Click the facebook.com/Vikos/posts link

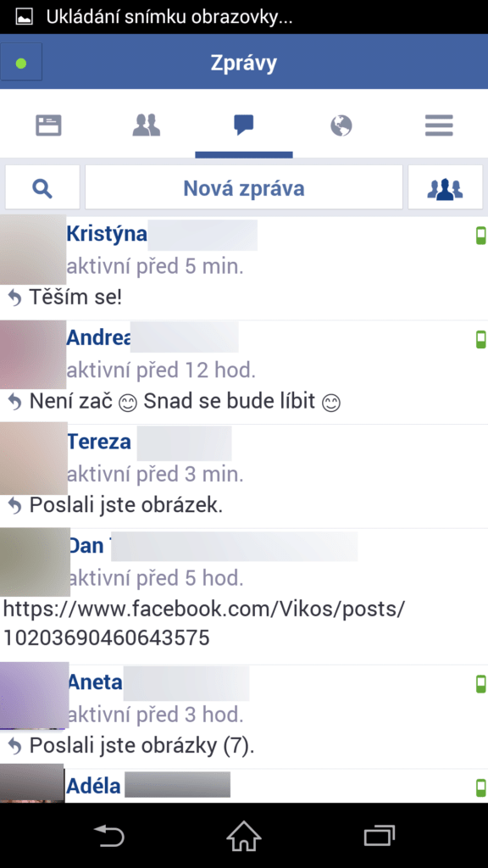click(x=203, y=623)
